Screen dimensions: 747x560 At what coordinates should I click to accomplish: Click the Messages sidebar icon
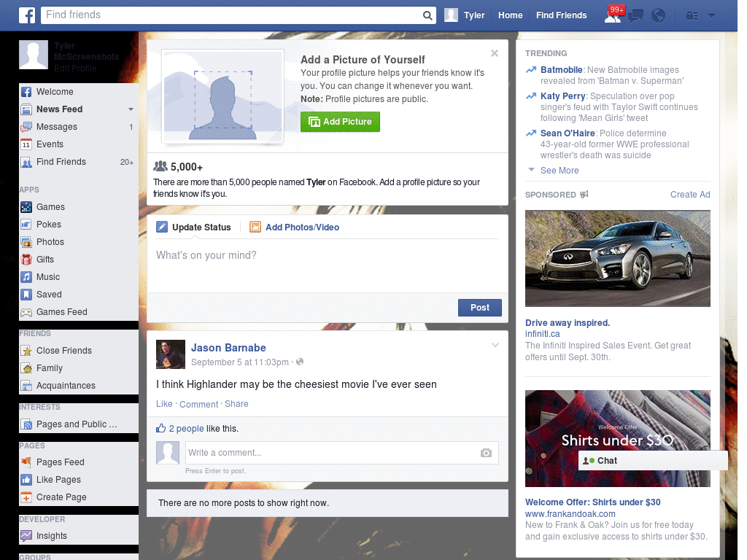coord(26,127)
